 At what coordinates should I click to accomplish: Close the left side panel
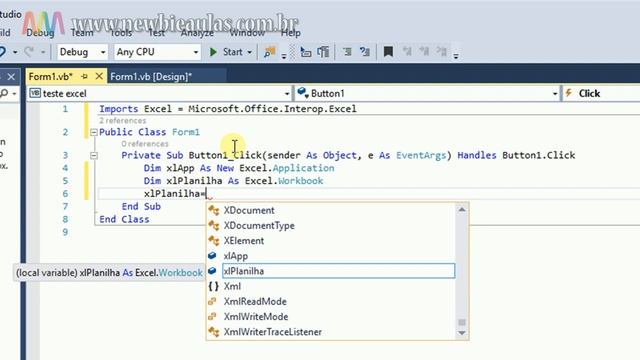(x=11, y=77)
